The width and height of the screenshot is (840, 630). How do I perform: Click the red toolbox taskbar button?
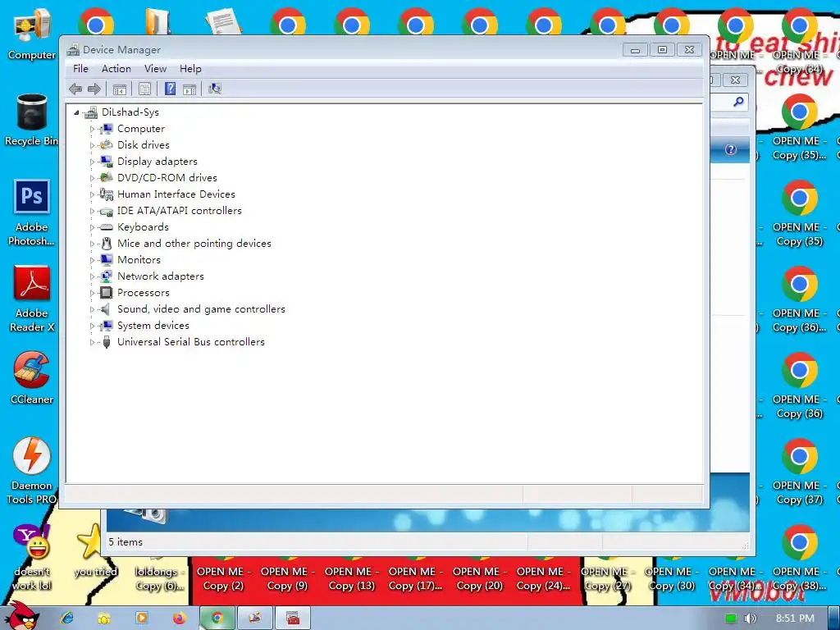(293, 619)
